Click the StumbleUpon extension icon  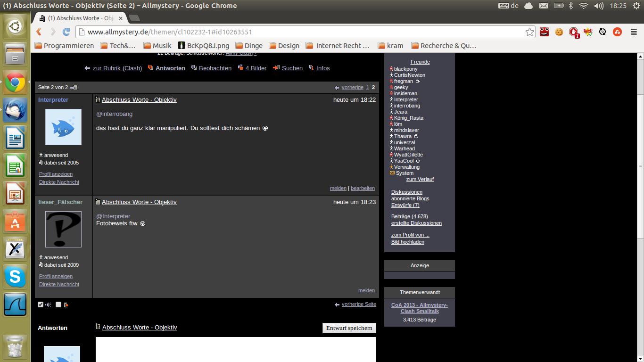617,32
